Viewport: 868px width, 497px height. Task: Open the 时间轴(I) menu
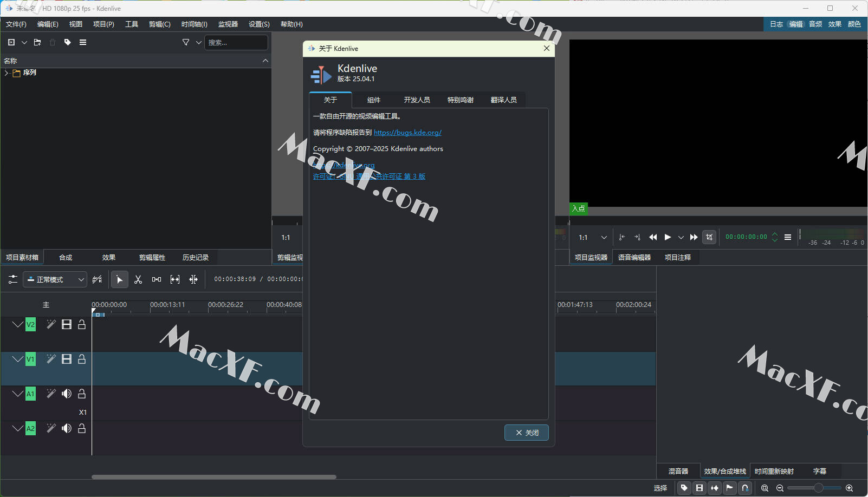(x=195, y=24)
